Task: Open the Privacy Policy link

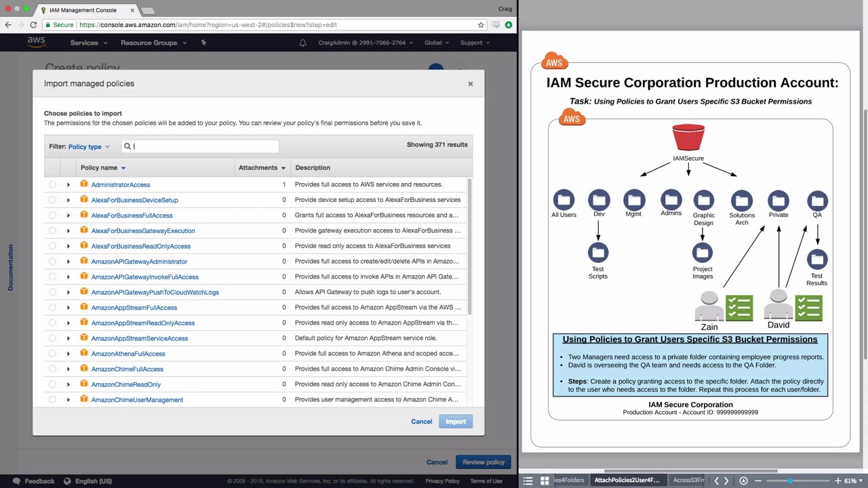Action: click(442, 481)
